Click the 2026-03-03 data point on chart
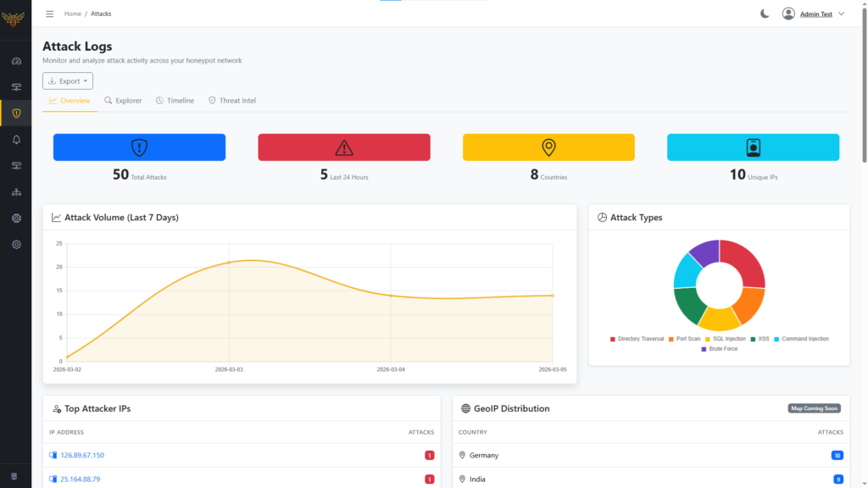 229,263
